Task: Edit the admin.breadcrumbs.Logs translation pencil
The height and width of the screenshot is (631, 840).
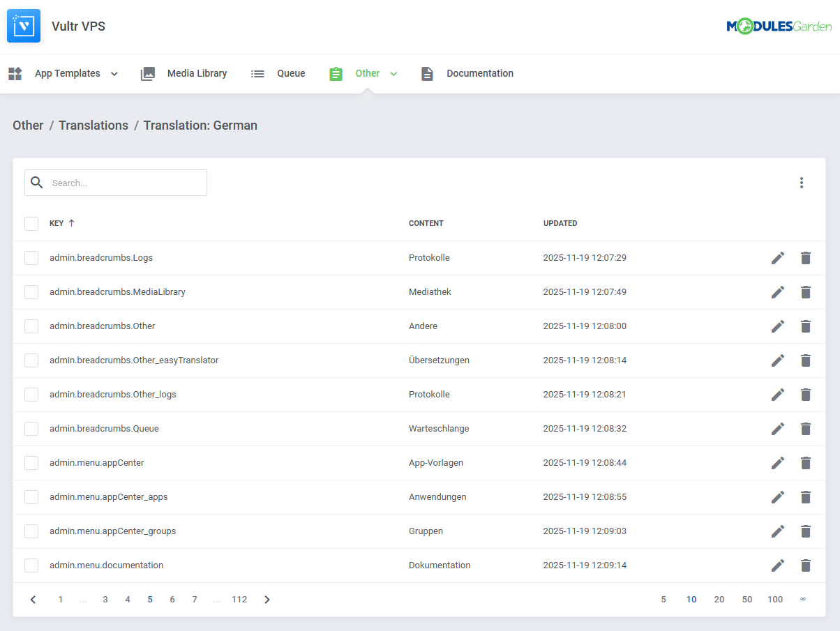Action: [x=778, y=257]
